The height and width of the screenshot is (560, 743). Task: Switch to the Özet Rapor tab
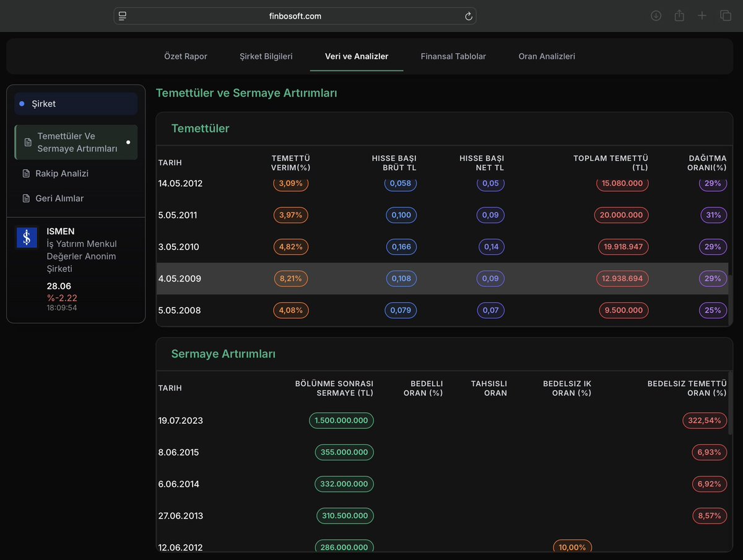pyautogui.click(x=186, y=56)
